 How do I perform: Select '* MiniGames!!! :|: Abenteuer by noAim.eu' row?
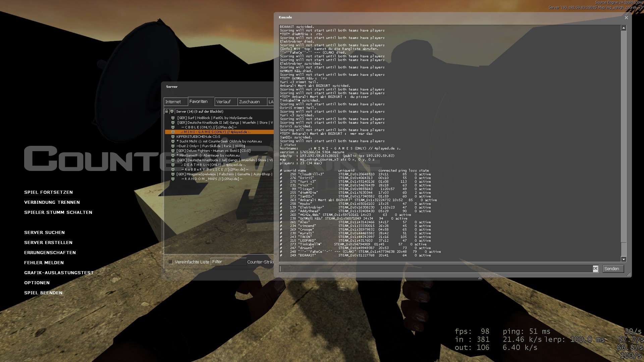[x=219, y=156]
